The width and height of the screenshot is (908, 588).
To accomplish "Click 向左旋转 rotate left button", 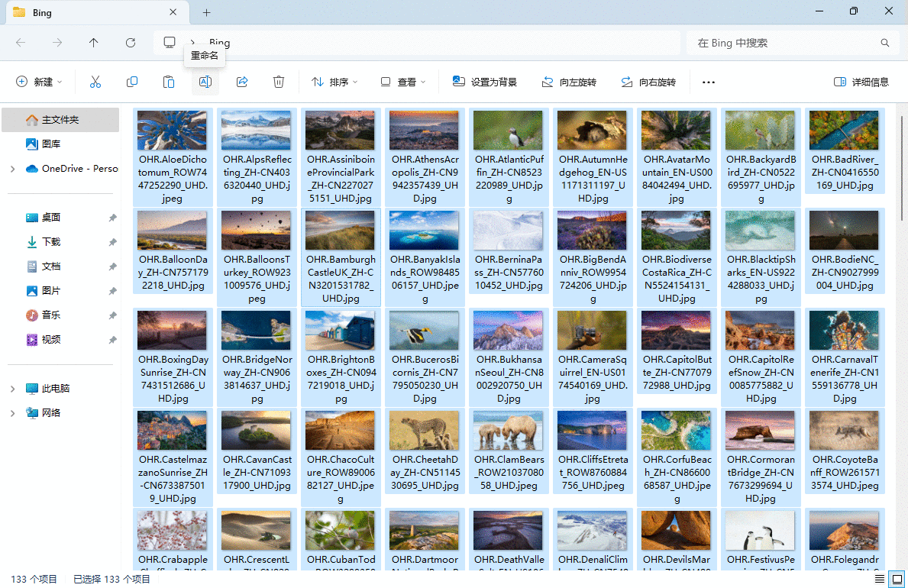I will click(569, 82).
